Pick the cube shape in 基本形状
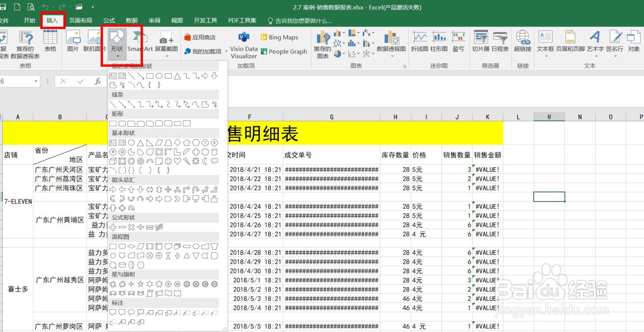 (x=113, y=161)
